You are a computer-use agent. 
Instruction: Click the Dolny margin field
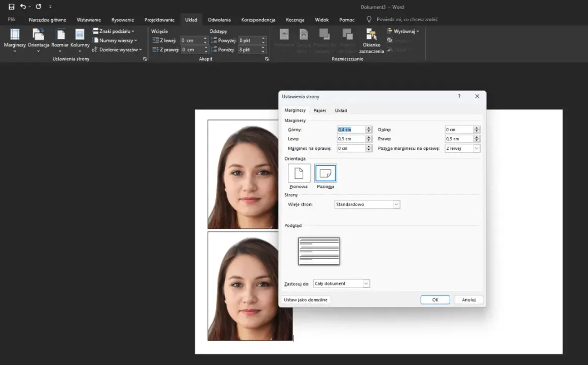tap(459, 130)
